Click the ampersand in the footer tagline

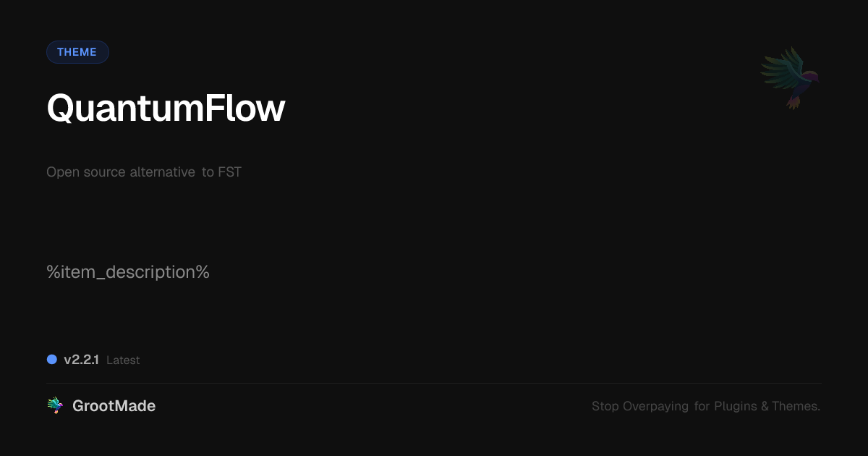point(765,406)
